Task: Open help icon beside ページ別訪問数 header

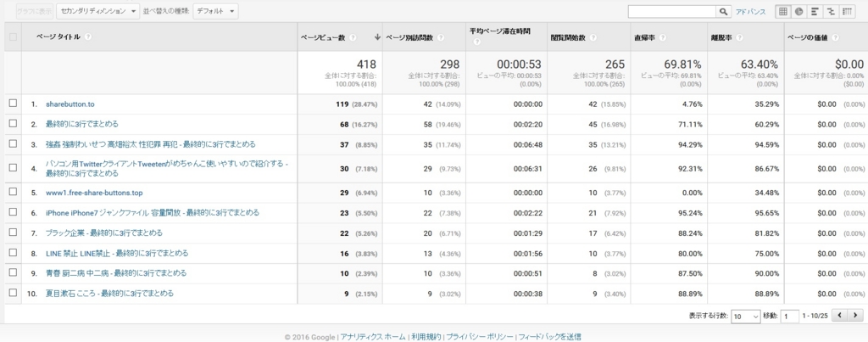Action: (441, 37)
